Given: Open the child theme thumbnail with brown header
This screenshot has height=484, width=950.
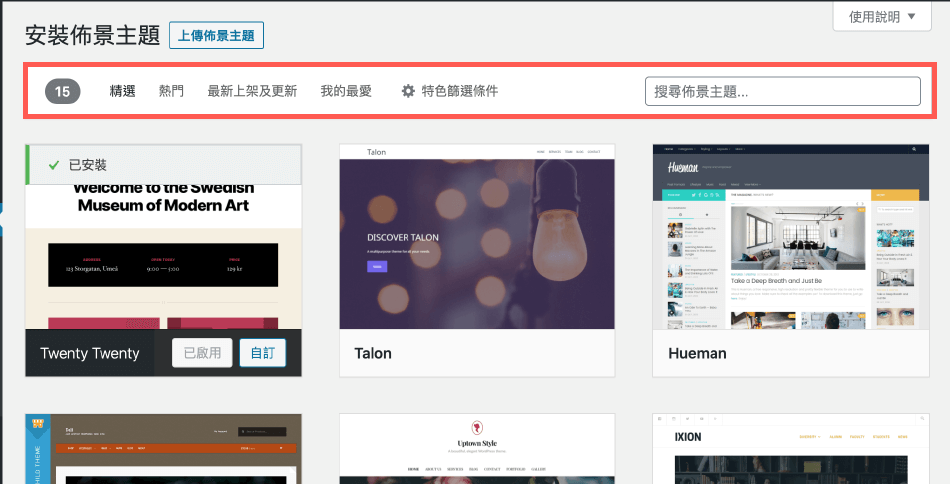Looking at the screenshot, I should click(164, 449).
